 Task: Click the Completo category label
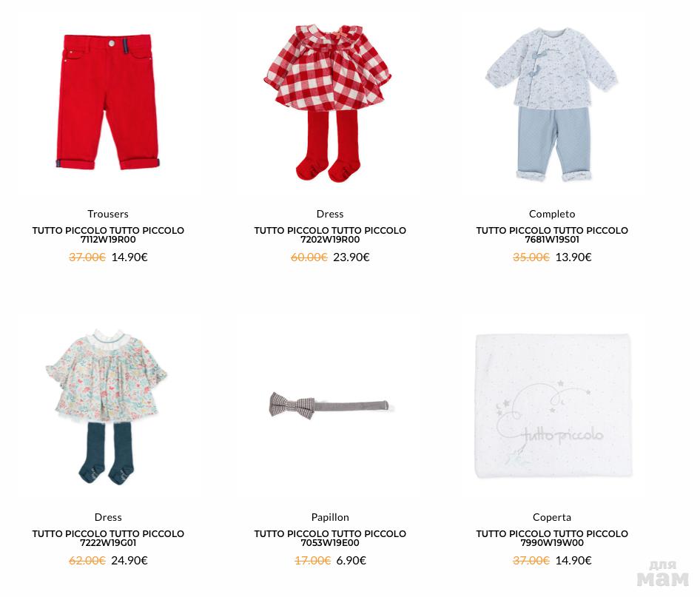point(552,214)
